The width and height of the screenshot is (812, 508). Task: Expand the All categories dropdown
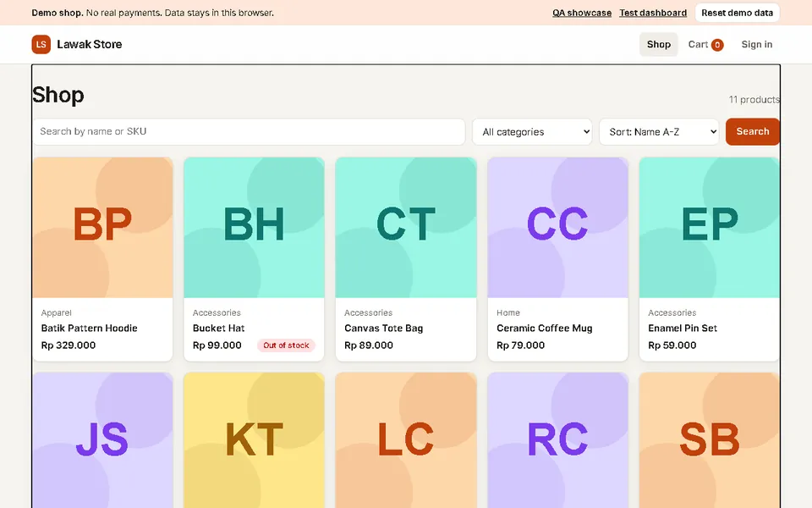(x=532, y=132)
